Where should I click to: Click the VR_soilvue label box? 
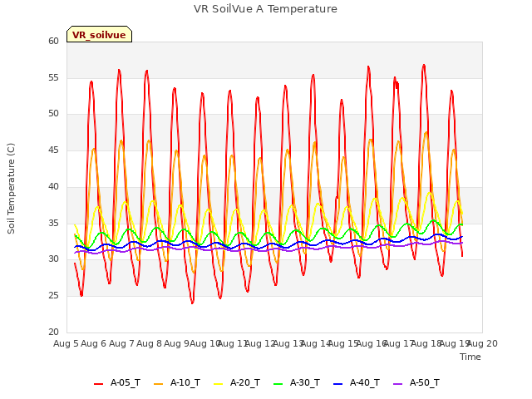(99, 34)
